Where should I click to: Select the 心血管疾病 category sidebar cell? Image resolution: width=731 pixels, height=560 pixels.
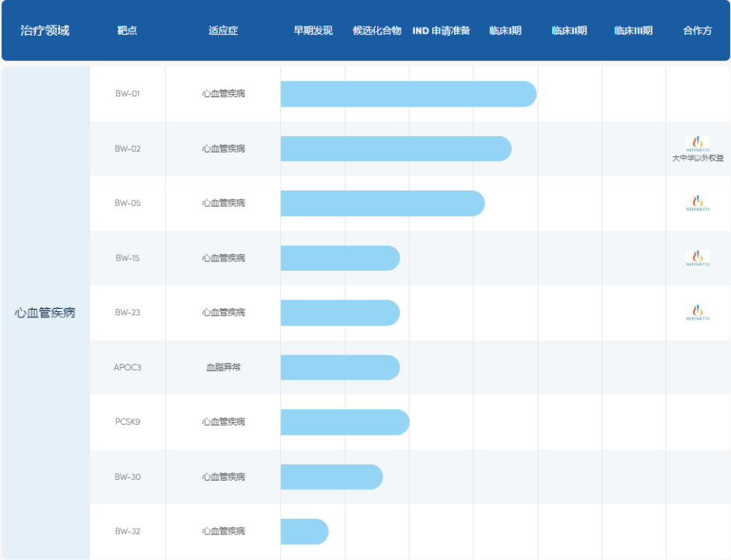click(45, 313)
